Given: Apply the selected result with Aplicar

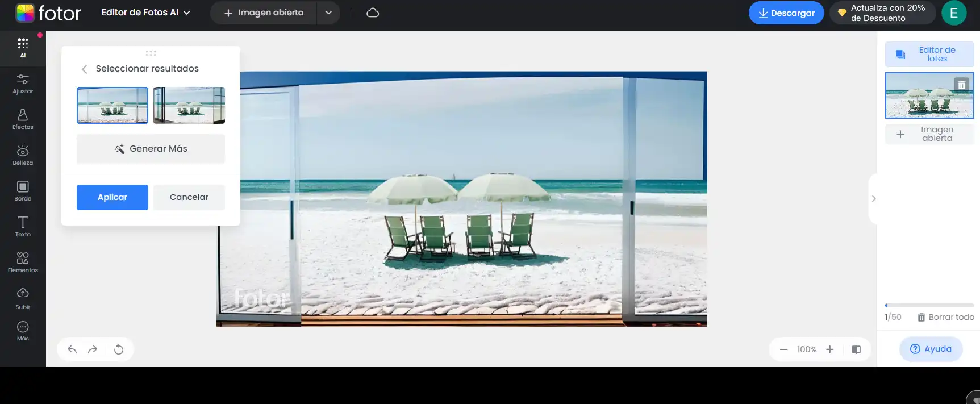Looking at the screenshot, I should 112,197.
